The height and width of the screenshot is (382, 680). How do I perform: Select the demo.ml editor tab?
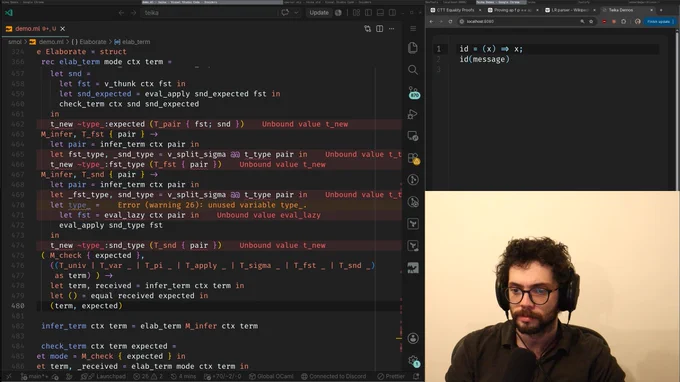click(x=35, y=29)
